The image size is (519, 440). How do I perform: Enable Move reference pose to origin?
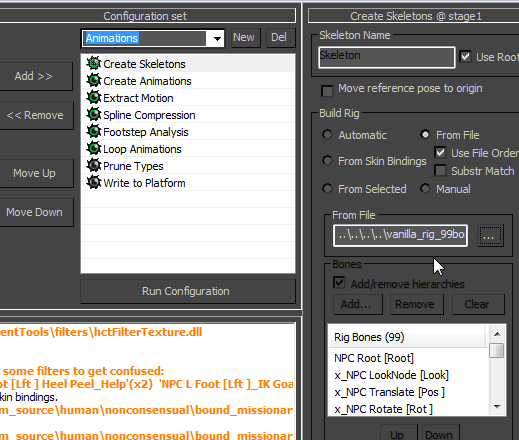327,91
